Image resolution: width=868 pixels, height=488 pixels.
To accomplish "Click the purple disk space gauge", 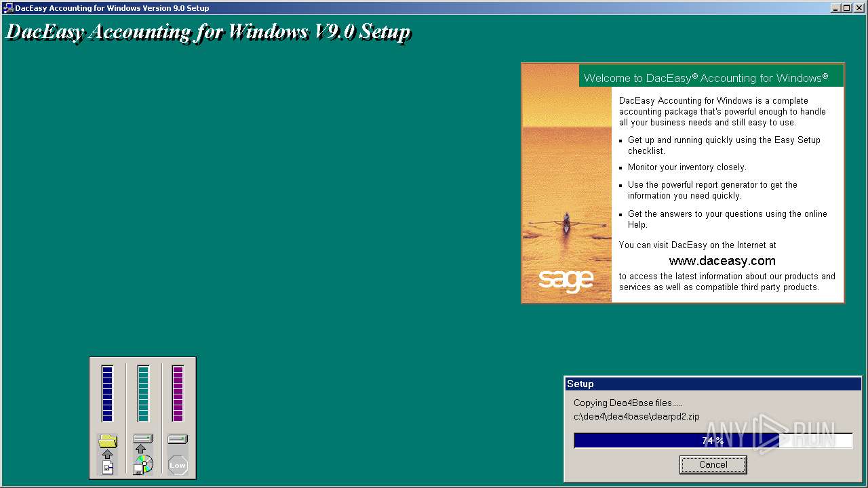I will pos(178,394).
